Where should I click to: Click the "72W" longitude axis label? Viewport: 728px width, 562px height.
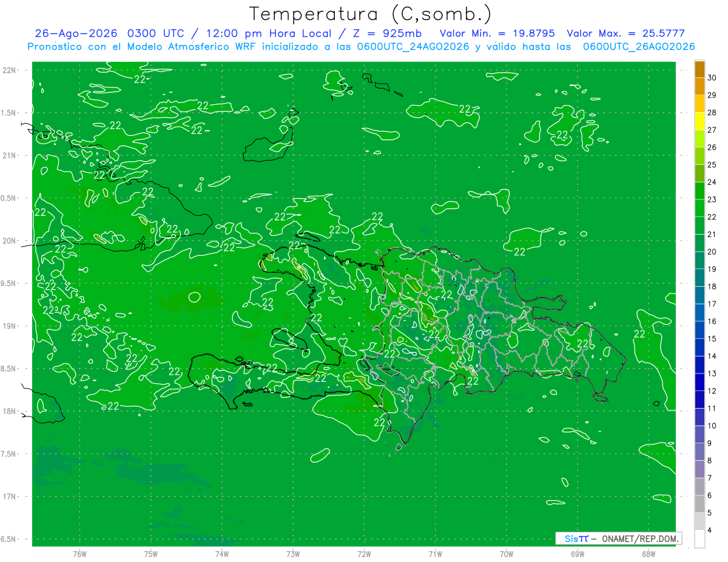pos(365,554)
